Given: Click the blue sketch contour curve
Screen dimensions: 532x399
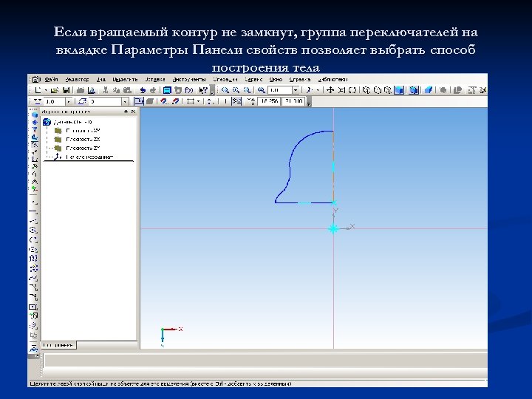Looking at the screenshot, I should [290, 166].
